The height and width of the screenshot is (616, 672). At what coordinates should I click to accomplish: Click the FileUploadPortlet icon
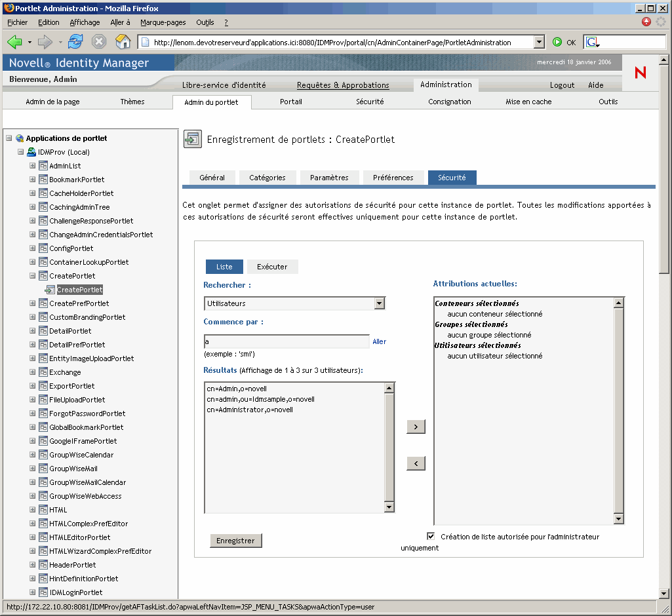point(43,400)
